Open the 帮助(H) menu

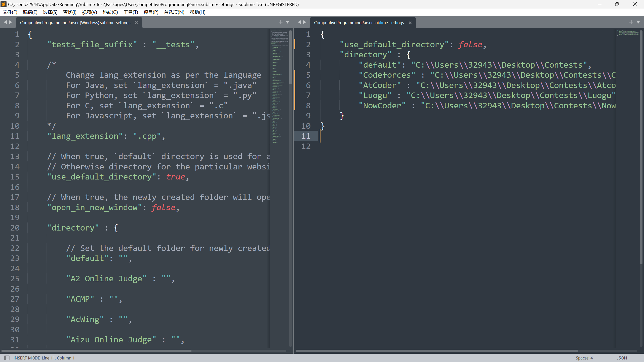(197, 12)
